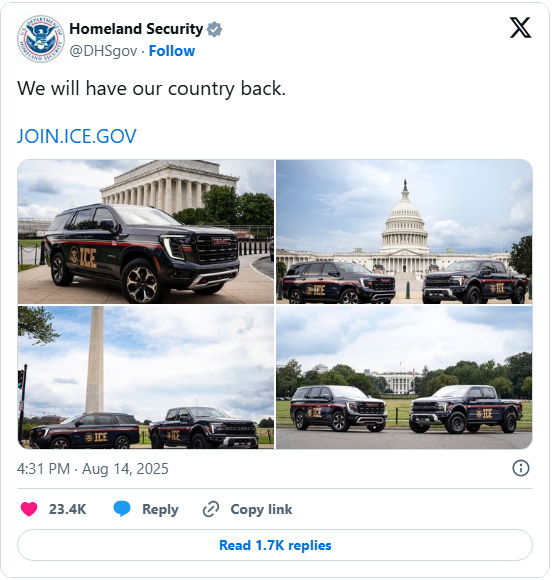Click the Homeland Security display name

tap(136, 29)
